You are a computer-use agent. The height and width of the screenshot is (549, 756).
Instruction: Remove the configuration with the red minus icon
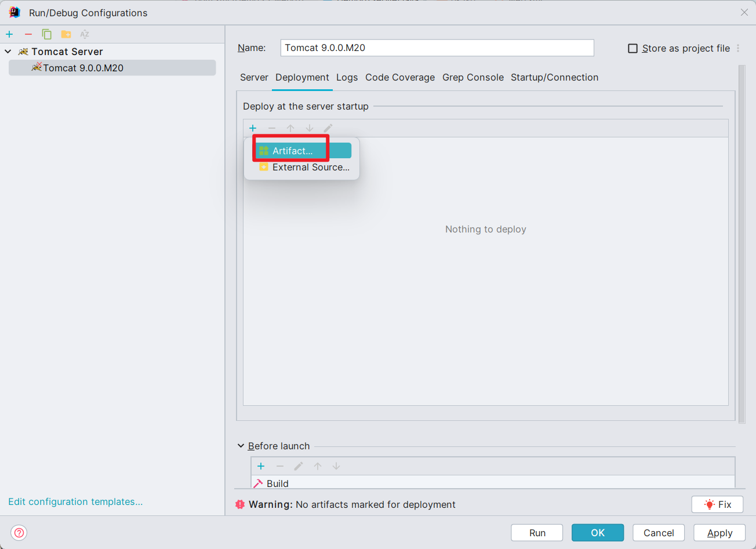(28, 34)
